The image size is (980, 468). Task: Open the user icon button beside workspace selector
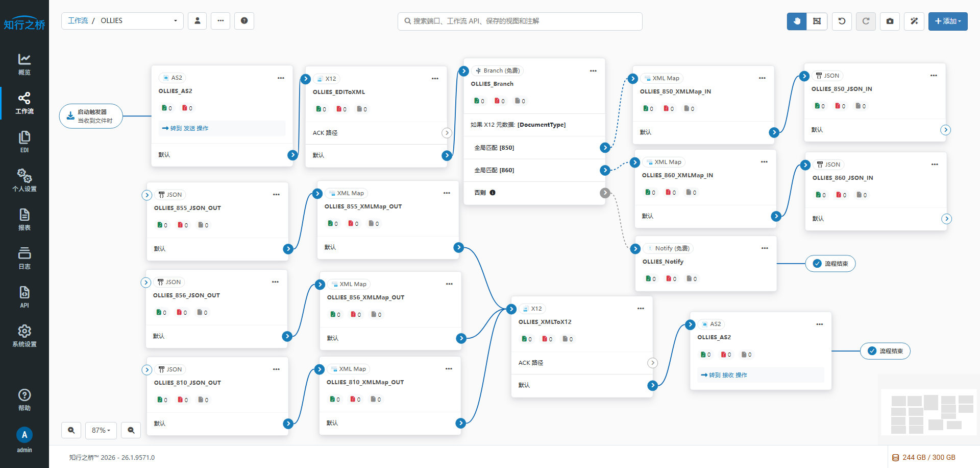(197, 21)
